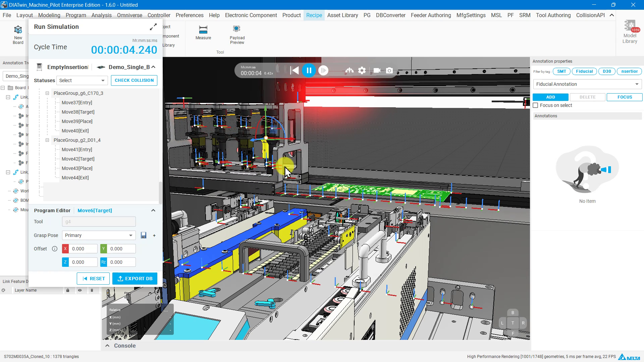Select the Left face on view cube
Image resolution: width=644 pixels, height=362 pixels.
[502, 323]
